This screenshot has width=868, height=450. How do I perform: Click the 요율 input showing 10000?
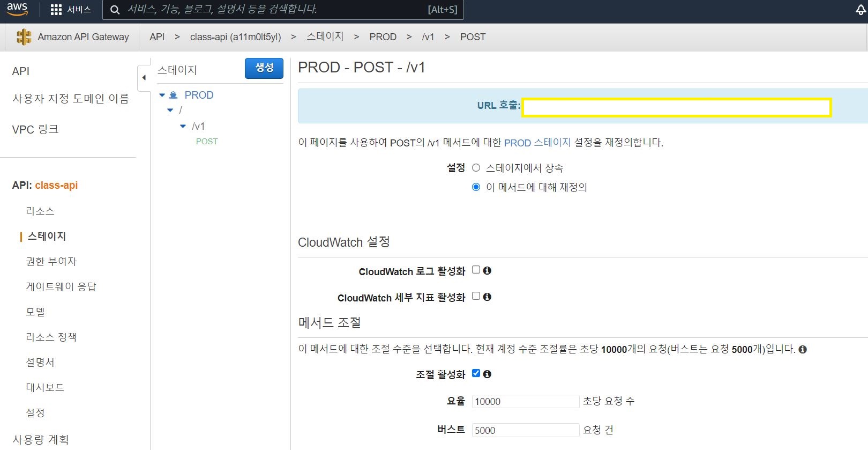pyautogui.click(x=526, y=402)
